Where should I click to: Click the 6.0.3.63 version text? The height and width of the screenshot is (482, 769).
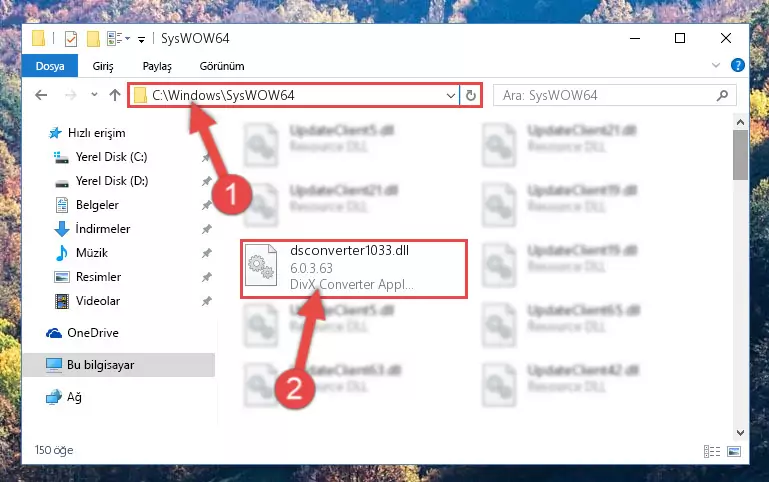(x=311, y=268)
